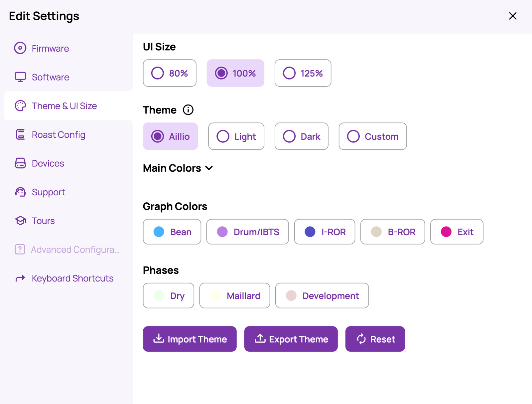
Task: Pick the Bean graph color swatch
Action: click(x=159, y=232)
